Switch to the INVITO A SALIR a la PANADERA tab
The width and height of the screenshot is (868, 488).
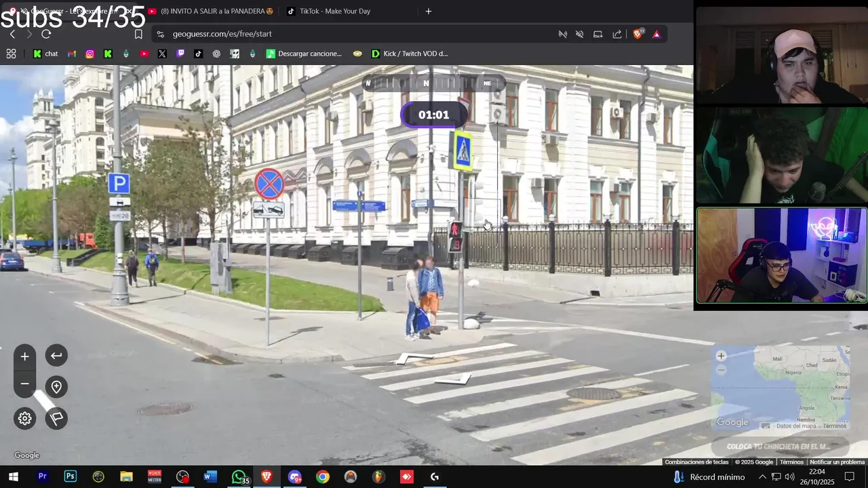pyautogui.click(x=210, y=11)
